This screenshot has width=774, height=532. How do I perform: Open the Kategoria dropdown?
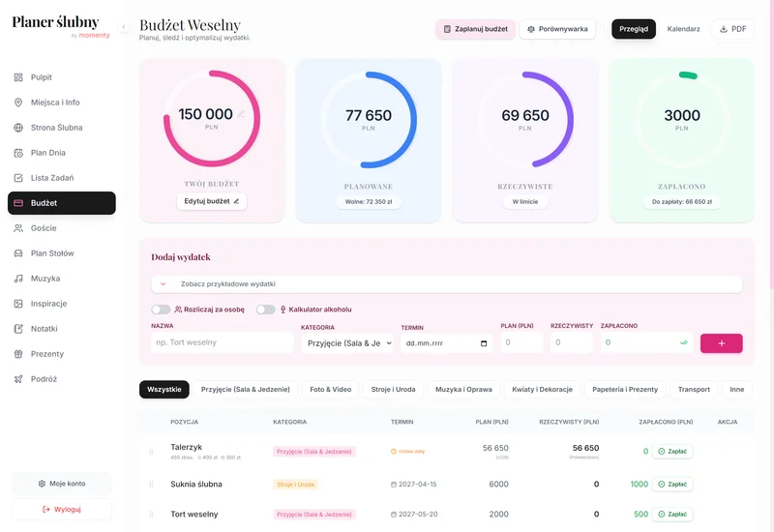point(347,343)
